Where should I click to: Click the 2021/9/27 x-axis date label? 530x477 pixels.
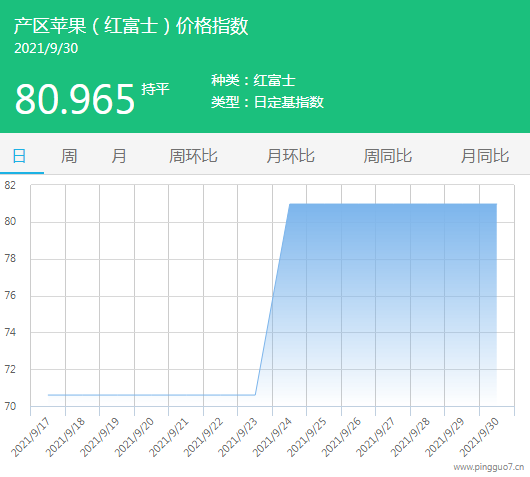click(376, 437)
